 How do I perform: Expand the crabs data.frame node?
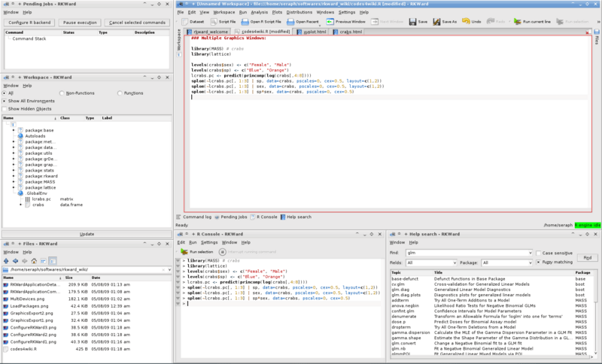tap(21, 205)
